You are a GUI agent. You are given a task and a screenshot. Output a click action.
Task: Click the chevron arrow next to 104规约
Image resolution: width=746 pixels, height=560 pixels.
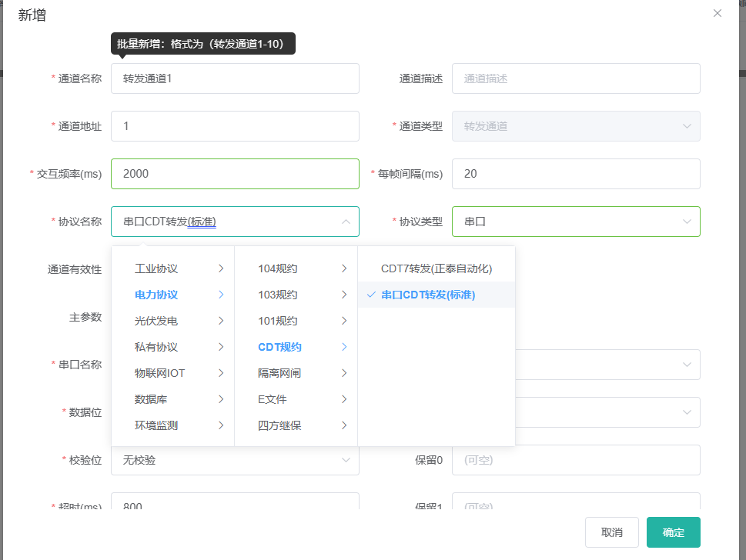point(344,268)
